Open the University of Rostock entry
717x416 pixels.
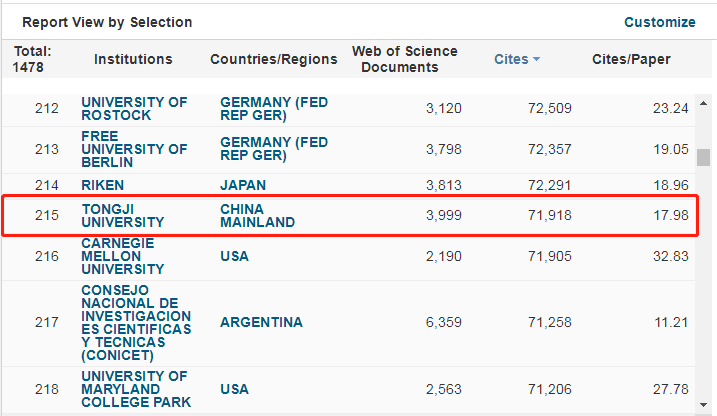click(134, 108)
